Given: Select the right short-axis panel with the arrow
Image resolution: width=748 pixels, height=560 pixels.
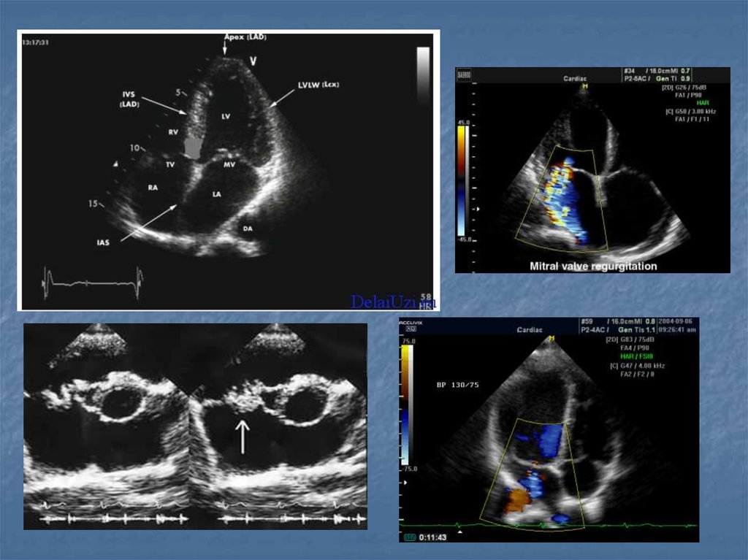Looking at the screenshot, I should (278, 426).
